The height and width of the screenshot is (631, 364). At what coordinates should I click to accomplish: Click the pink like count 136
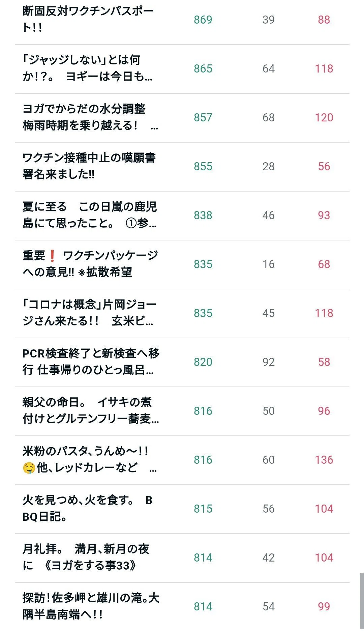coord(324,460)
